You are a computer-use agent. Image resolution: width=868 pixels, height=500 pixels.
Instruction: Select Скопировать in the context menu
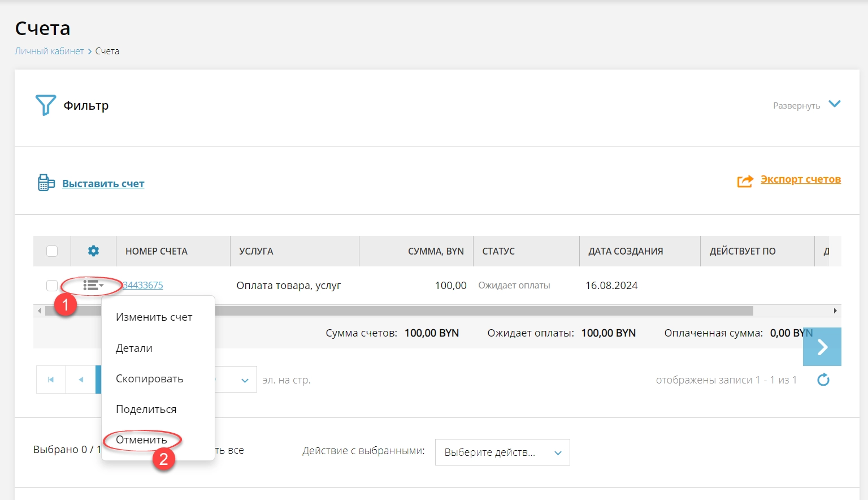[x=150, y=379]
